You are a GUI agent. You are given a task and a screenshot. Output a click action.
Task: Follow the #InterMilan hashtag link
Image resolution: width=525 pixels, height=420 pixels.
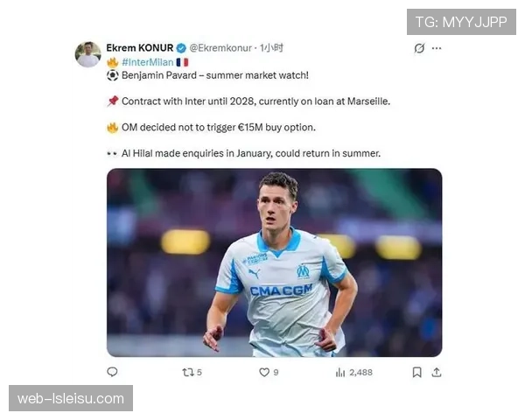point(148,62)
